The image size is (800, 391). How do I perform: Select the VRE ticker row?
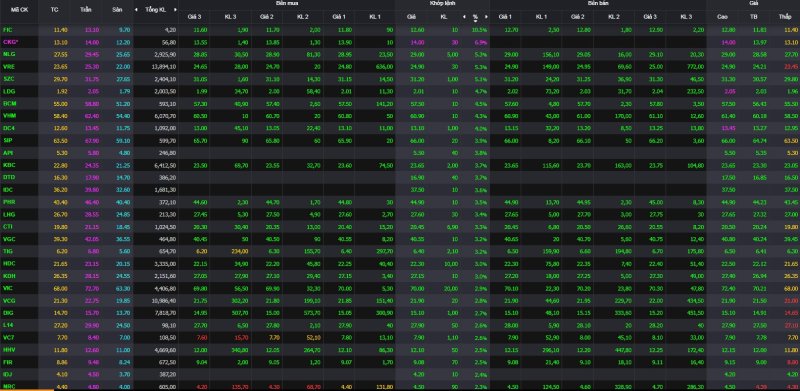pos(400,67)
